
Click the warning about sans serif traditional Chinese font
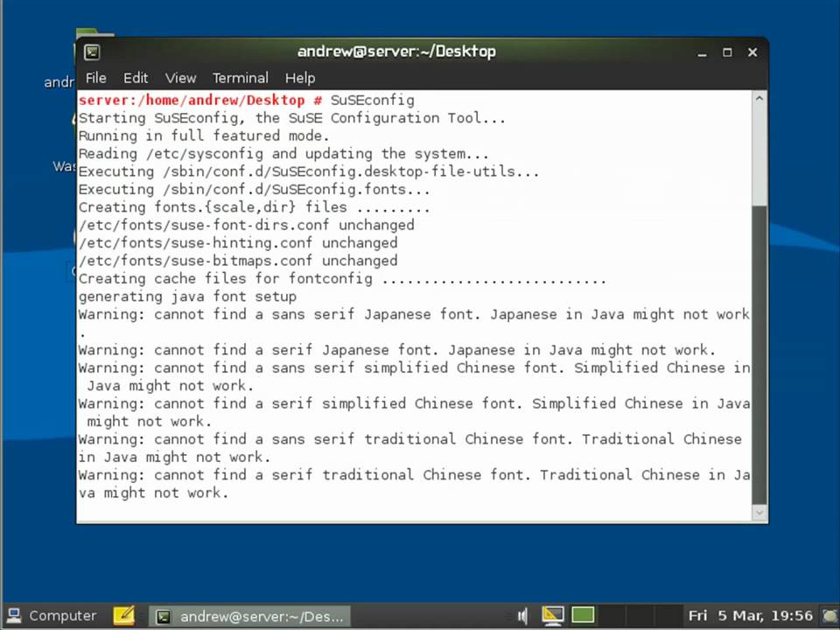(410, 448)
